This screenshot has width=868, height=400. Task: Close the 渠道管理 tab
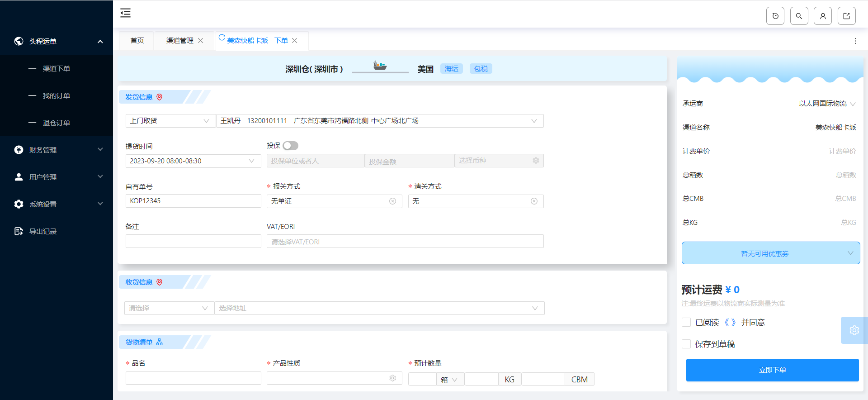coord(201,41)
